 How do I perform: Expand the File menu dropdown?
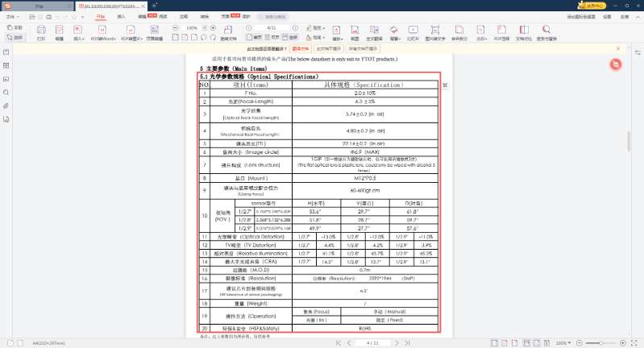point(17,15)
